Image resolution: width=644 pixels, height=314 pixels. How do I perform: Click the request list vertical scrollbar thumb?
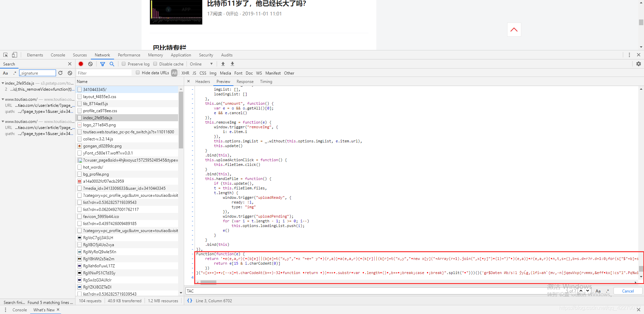coord(181,120)
